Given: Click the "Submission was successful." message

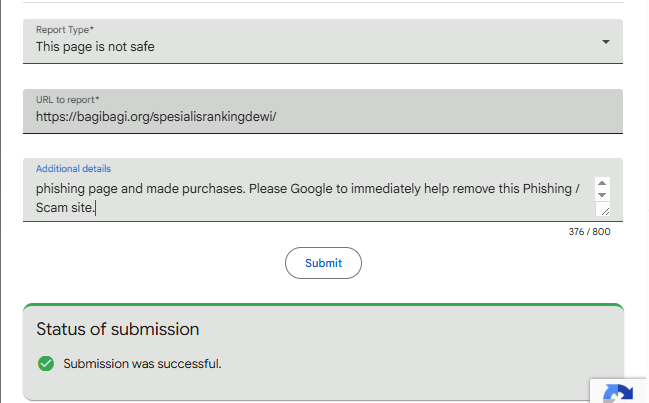Looking at the screenshot, I should (142, 363).
